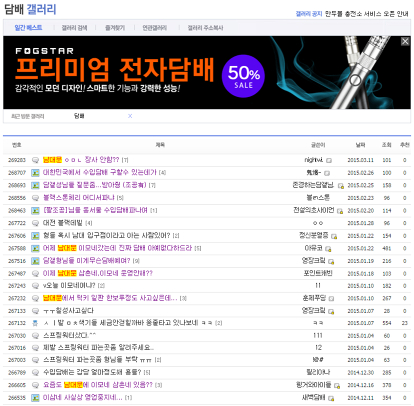Click the 조회 column header
Image resolution: width=414 pixels, height=406 pixels.
[x=387, y=145]
